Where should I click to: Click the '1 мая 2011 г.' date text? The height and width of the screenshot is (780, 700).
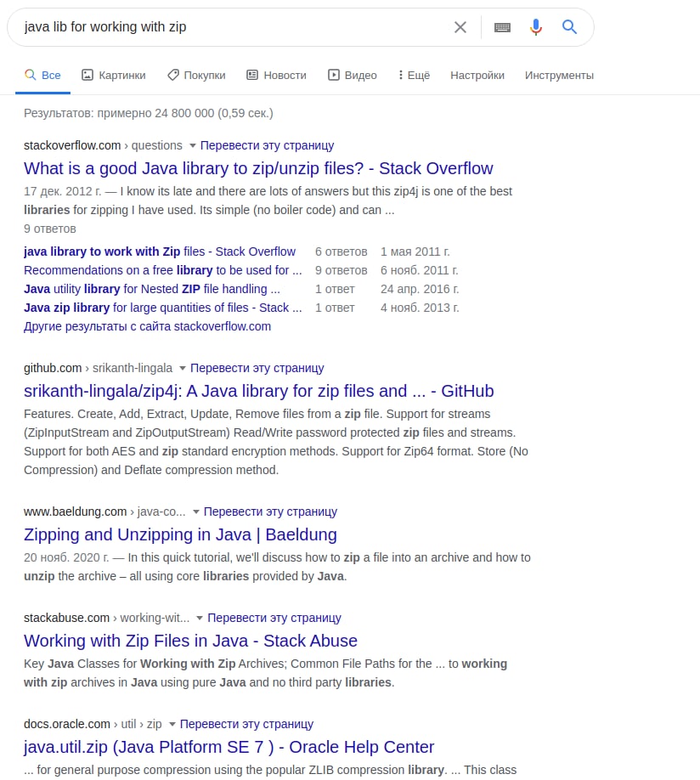coord(415,252)
